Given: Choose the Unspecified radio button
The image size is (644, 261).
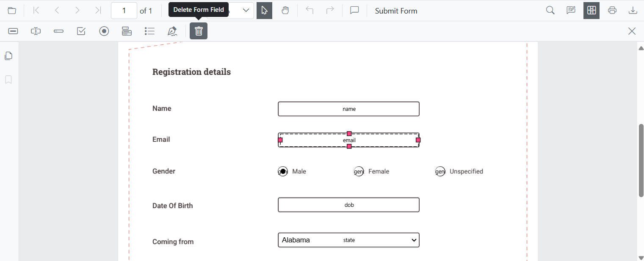Looking at the screenshot, I should (440, 171).
